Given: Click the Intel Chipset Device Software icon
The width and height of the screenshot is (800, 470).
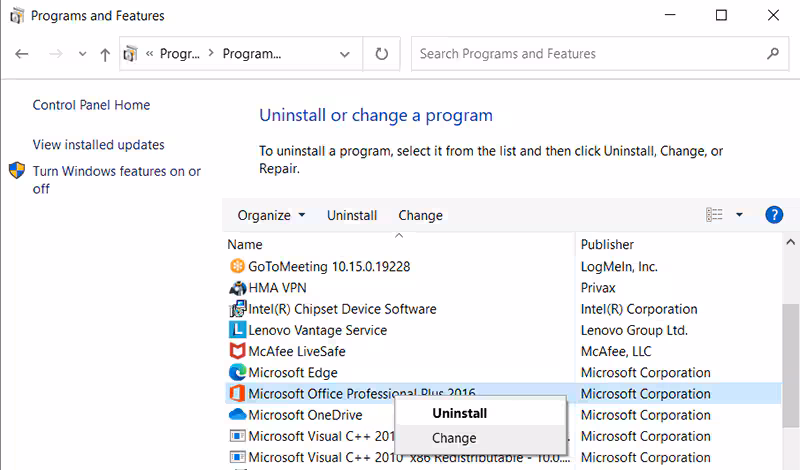Looking at the screenshot, I should point(237,309).
